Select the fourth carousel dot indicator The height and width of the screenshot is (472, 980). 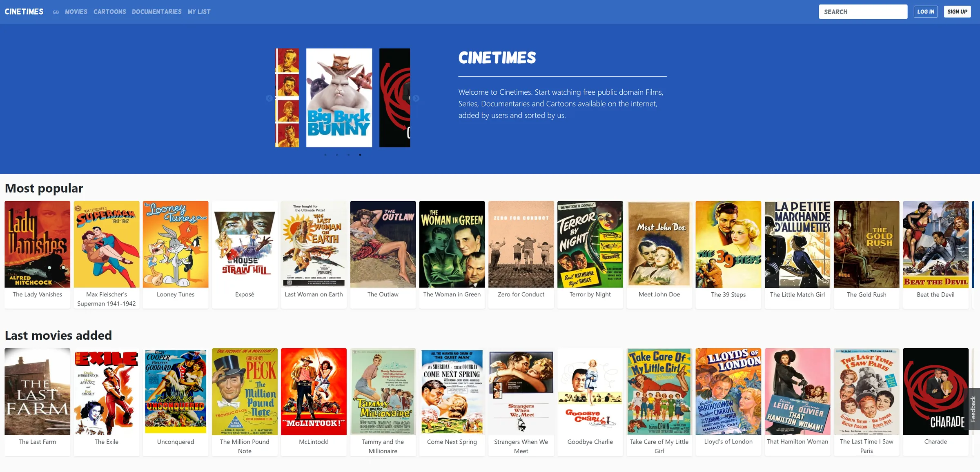[360, 155]
